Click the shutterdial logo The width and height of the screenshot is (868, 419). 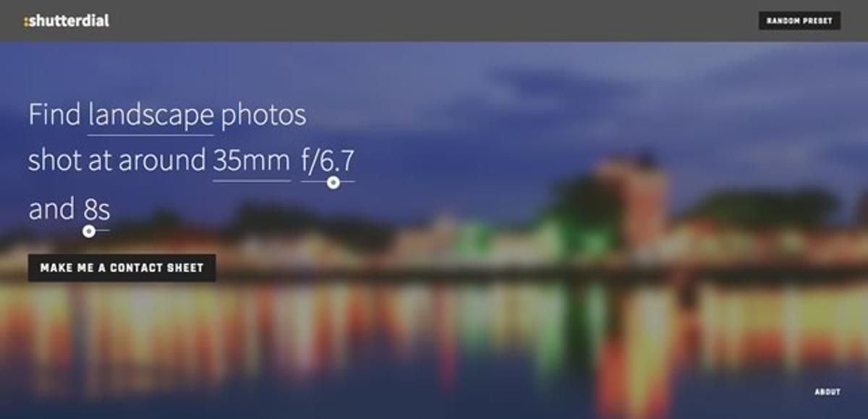coord(67,21)
